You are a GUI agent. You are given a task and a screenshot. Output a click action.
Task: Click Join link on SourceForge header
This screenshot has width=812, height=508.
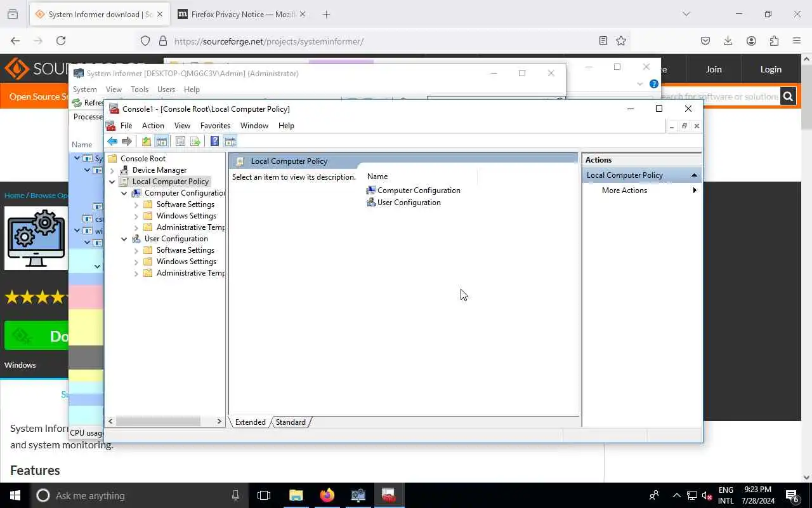point(714,69)
